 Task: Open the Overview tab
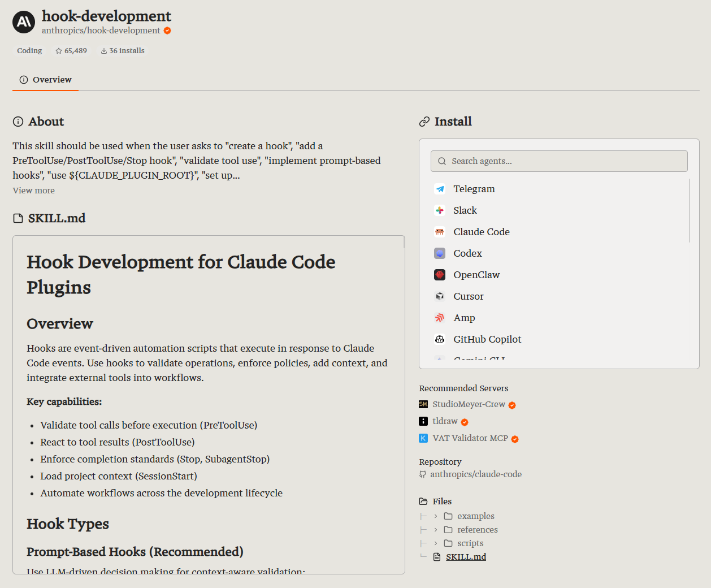pyautogui.click(x=45, y=80)
